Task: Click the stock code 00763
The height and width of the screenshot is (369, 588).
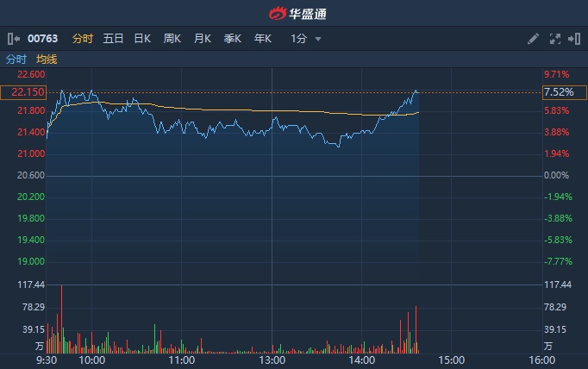Action: pos(43,39)
